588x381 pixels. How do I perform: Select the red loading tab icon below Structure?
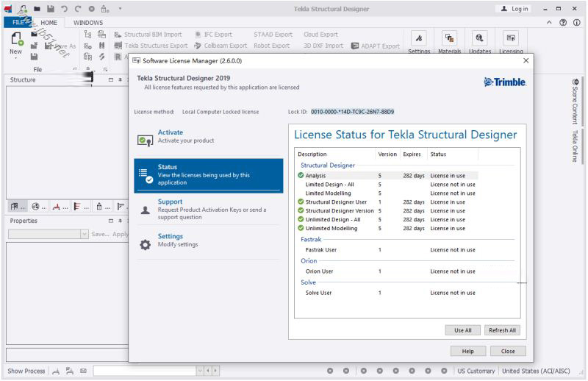pyautogui.click(x=57, y=207)
